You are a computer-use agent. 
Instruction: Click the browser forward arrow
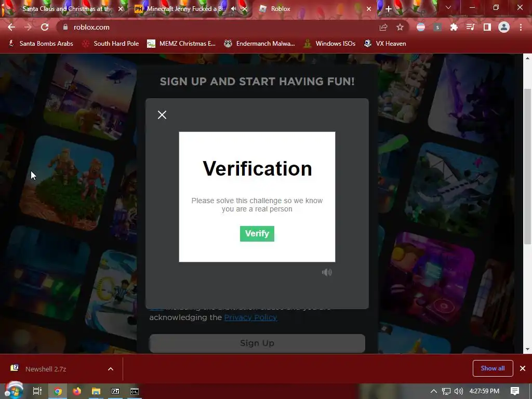pos(28,27)
